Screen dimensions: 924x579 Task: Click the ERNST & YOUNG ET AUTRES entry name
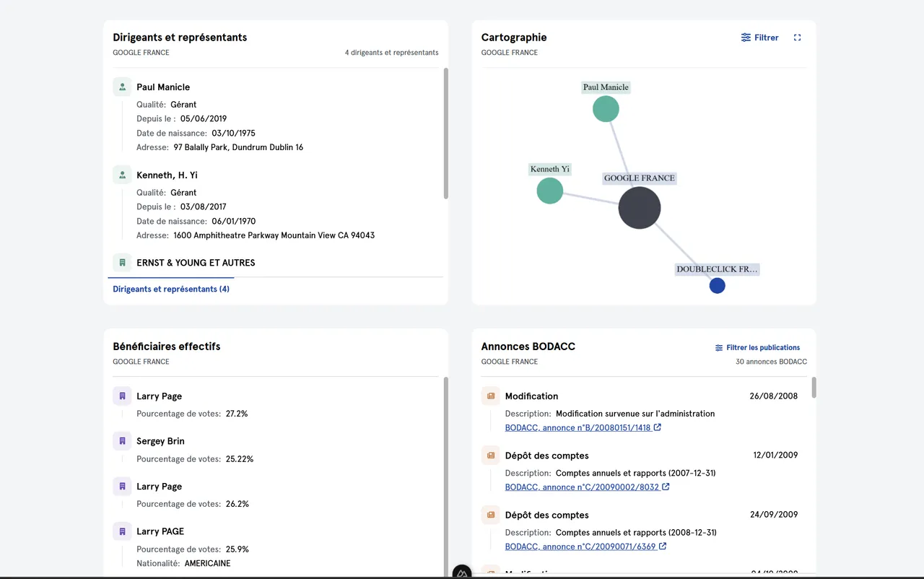coord(196,263)
